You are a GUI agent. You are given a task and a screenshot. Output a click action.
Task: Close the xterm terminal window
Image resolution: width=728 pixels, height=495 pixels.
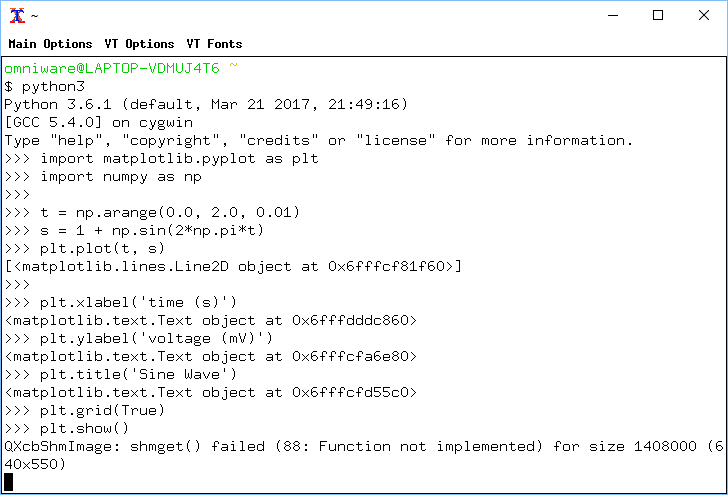[x=703, y=15]
